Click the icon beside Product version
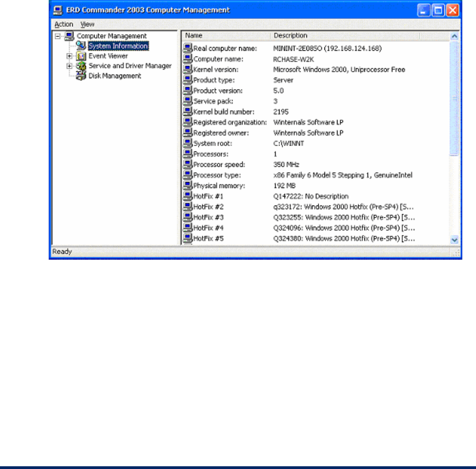Image resolution: width=476 pixels, height=469 pixels. coord(188,90)
